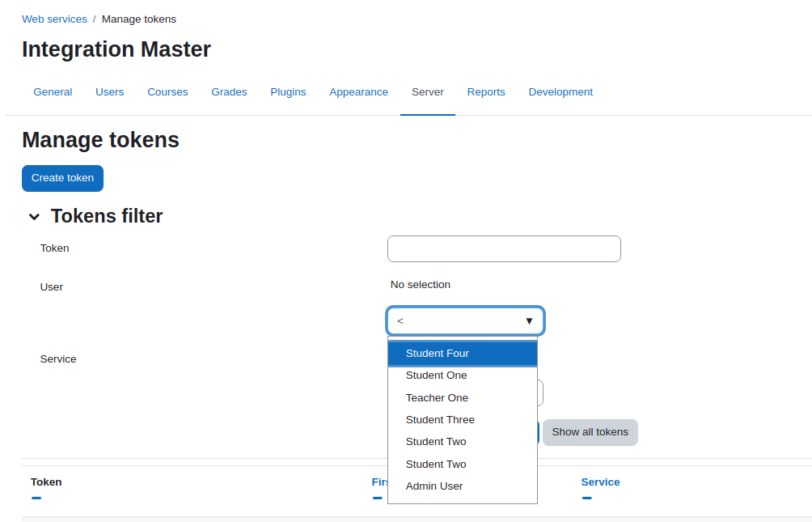The width and height of the screenshot is (812, 522).
Task: Collapse the Tokens filter section chevron
Action: click(x=34, y=217)
